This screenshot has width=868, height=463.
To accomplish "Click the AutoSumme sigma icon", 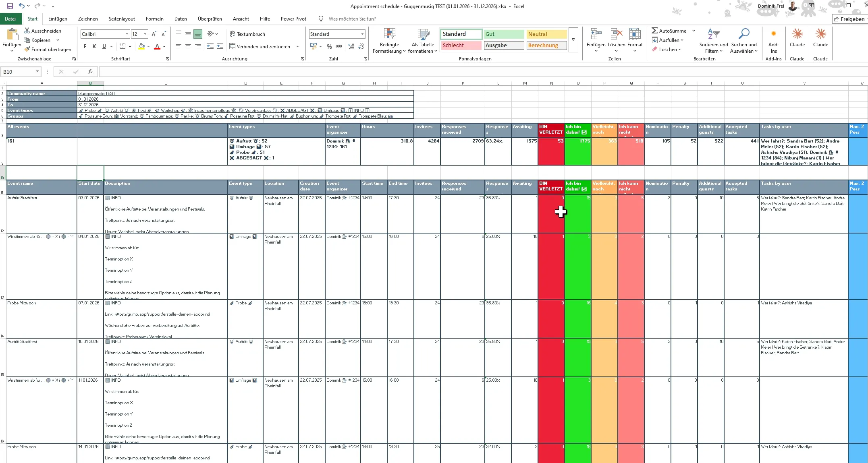I will pos(655,31).
